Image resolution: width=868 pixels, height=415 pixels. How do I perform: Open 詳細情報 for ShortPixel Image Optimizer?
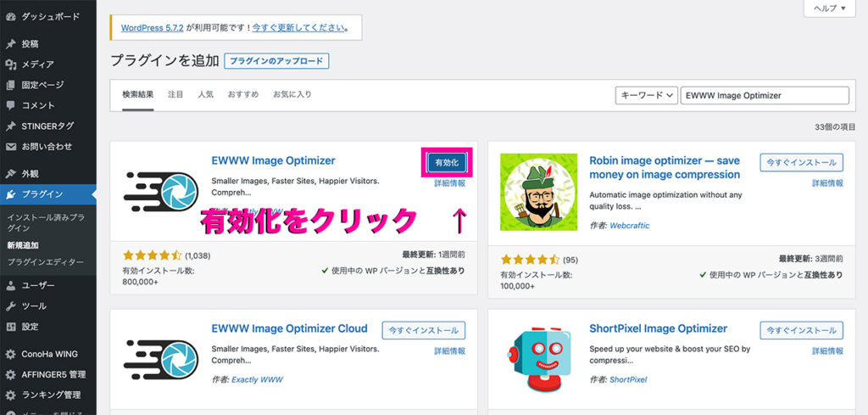coord(827,351)
